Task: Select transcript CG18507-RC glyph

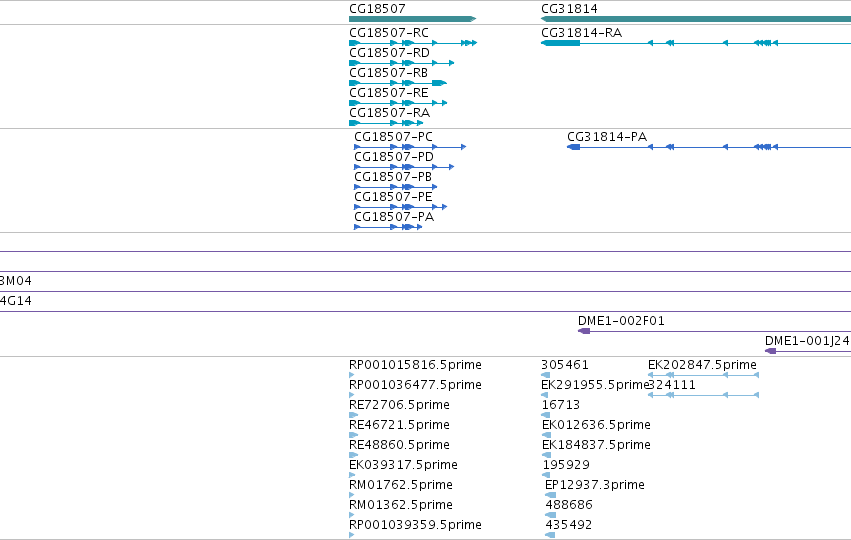Action: [x=413, y=43]
